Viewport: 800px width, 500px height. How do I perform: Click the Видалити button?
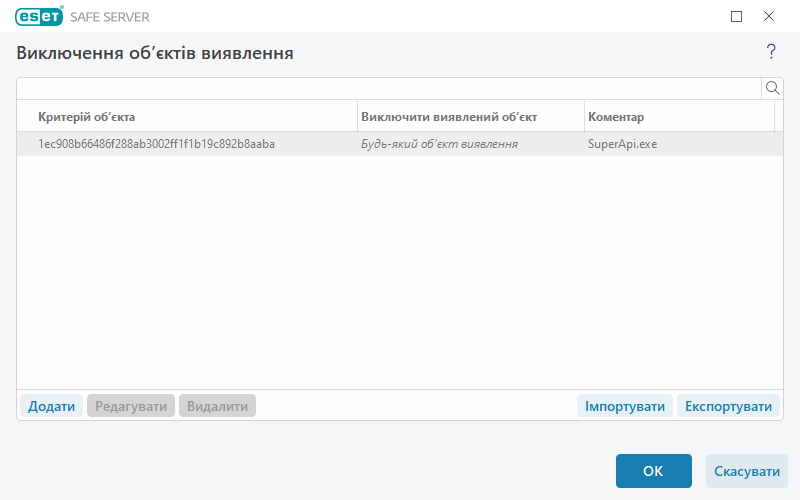(217, 406)
